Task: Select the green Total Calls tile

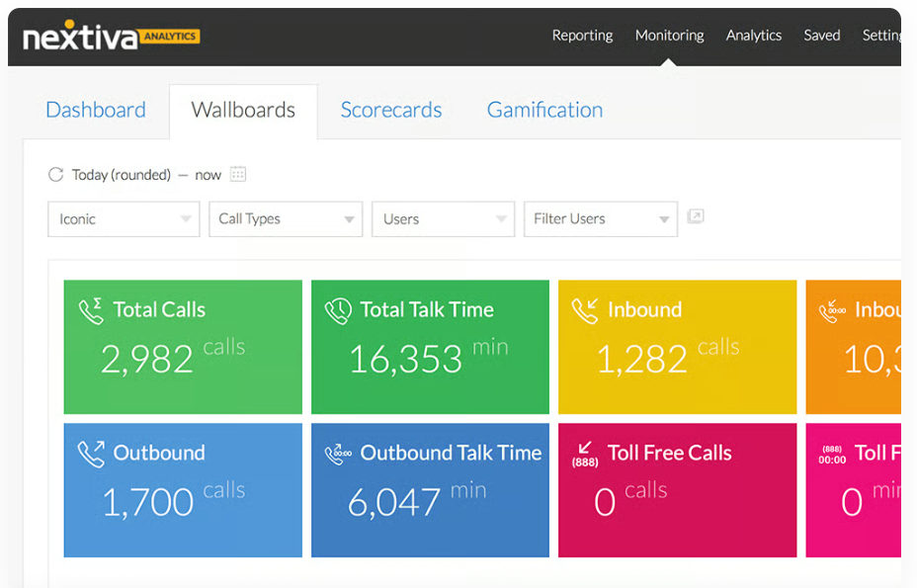Action: coord(183,347)
